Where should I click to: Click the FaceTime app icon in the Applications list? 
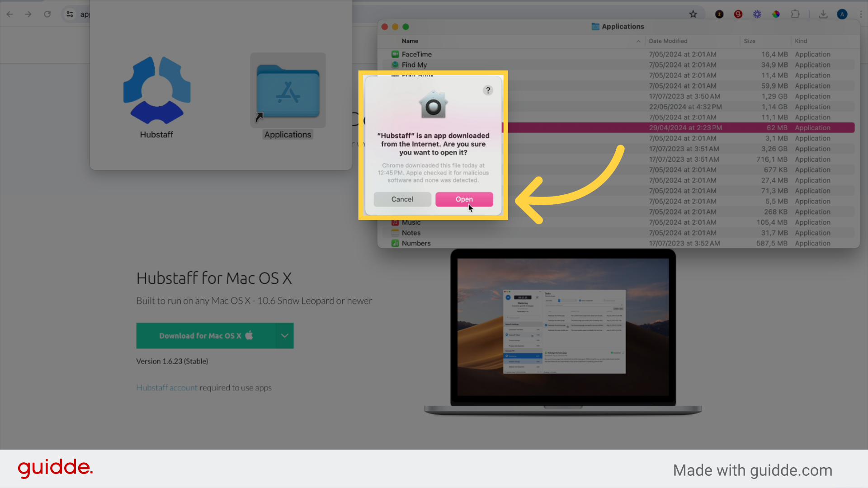coord(394,54)
